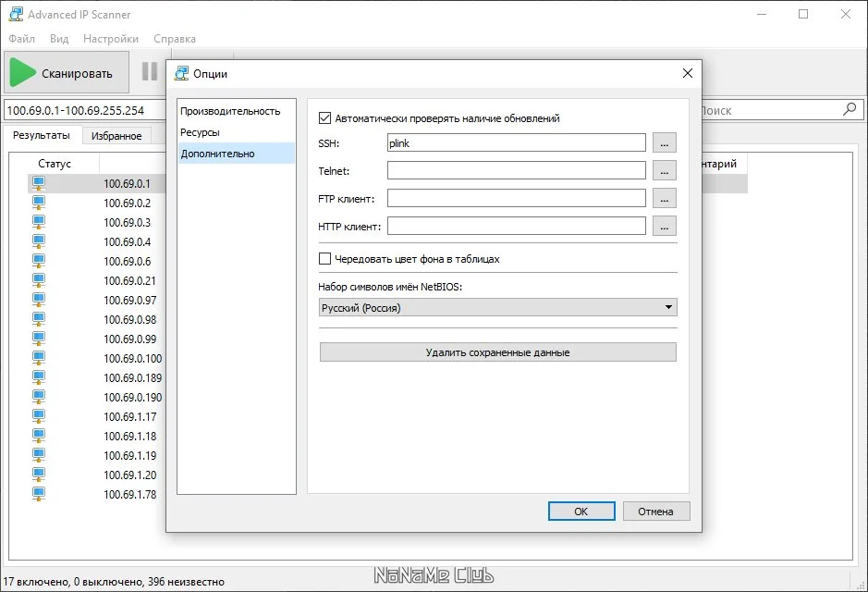Open the Файл menu
The width and height of the screenshot is (868, 592).
[21, 39]
